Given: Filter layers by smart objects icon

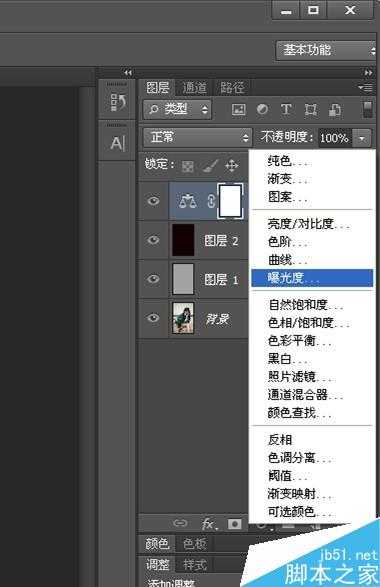Looking at the screenshot, I should (335, 110).
